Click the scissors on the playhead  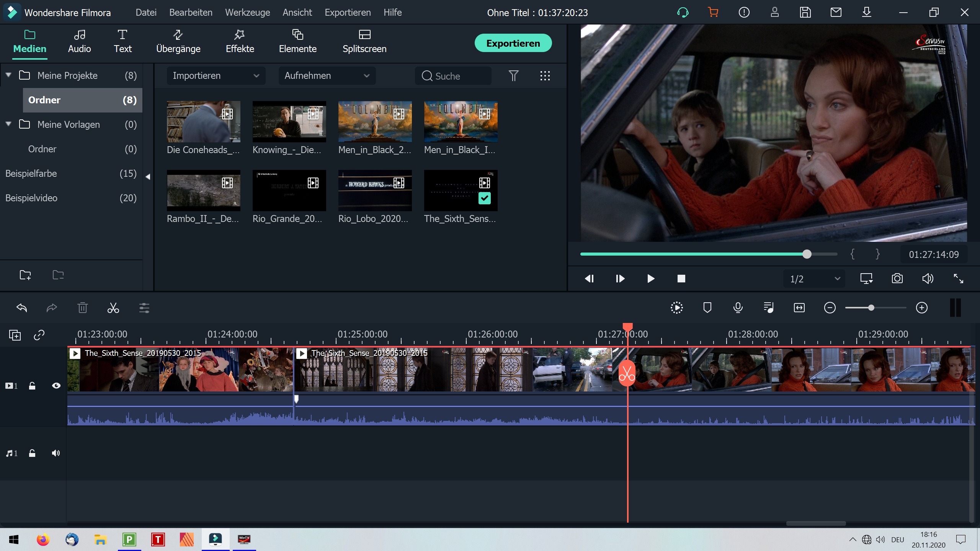coord(627,373)
